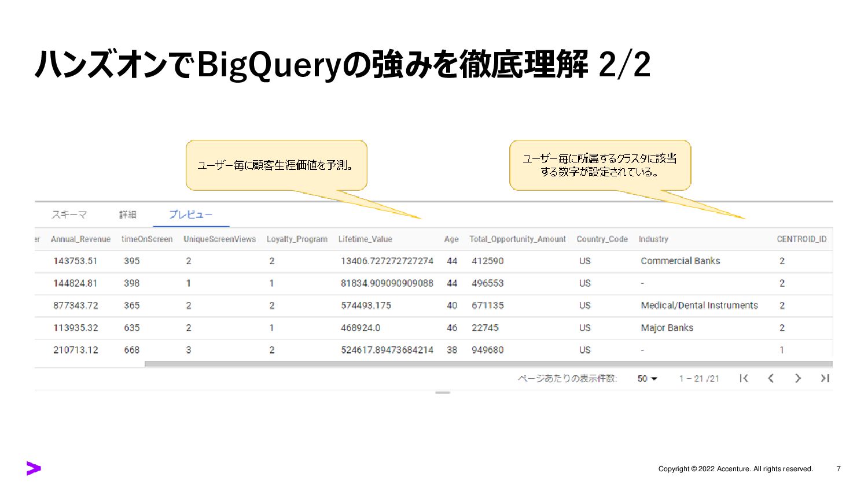Image resolution: width=868 pixels, height=488 pixels.
Task: Click CENTROID_ID value 1 in last row
Action: [x=782, y=350]
